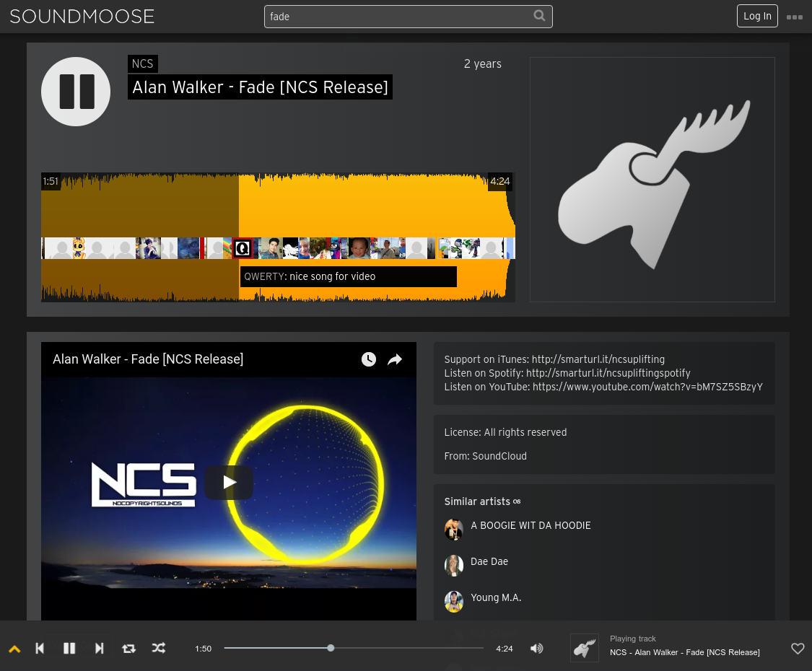Click the search field containing 'fade'
This screenshot has height=671, width=812.
(408, 17)
